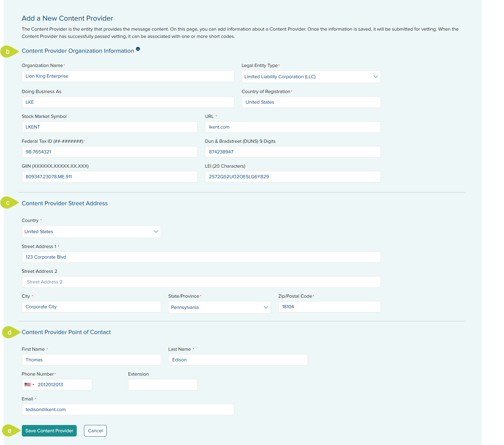This screenshot has width=504, height=445.
Task: Click the Content Provider Organization Information heading
Action: coord(78,51)
